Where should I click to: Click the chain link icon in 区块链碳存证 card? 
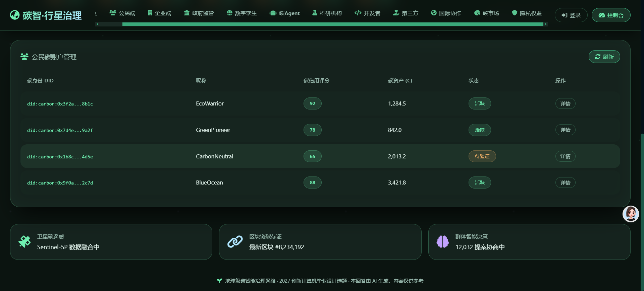(x=235, y=241)
